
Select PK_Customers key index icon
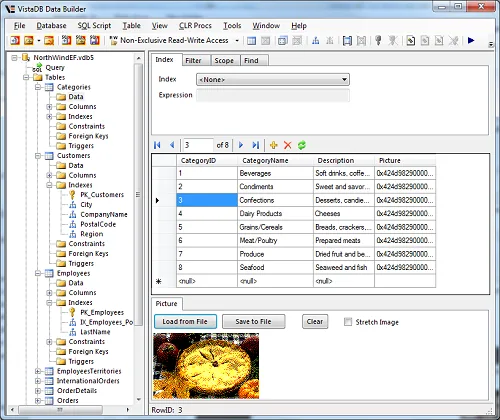point(72,195)
